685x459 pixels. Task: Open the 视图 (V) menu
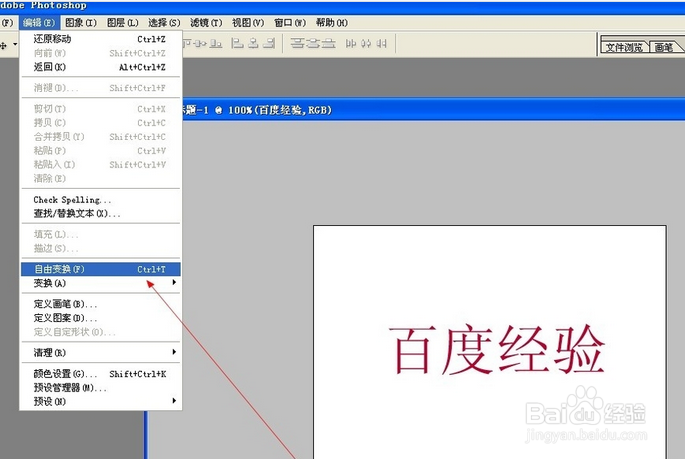pos(248,23)
